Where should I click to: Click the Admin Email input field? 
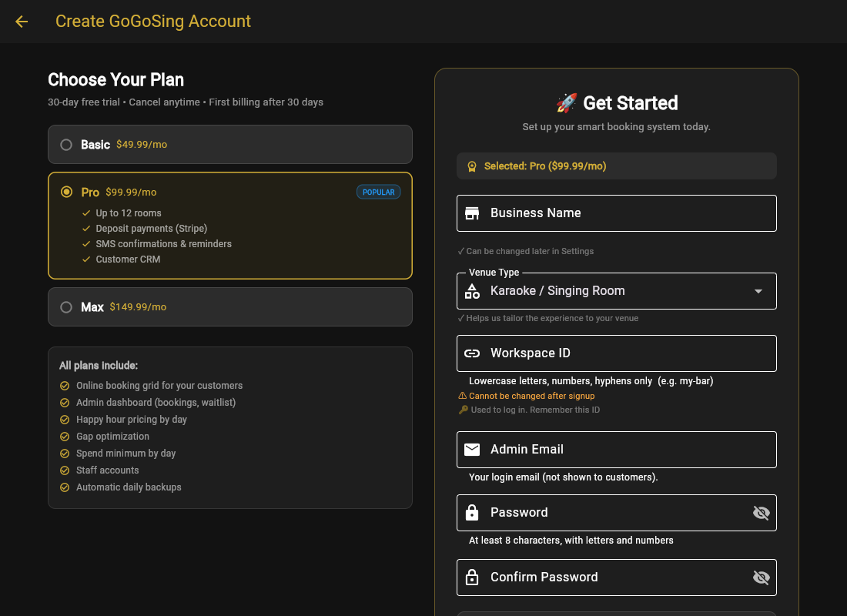(616, 450)
